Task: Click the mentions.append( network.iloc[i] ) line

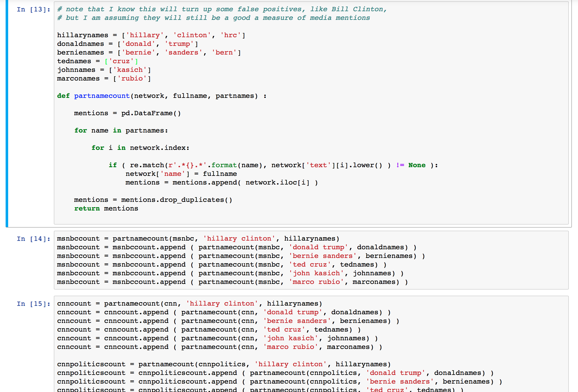Action: (x=222, y=182)
